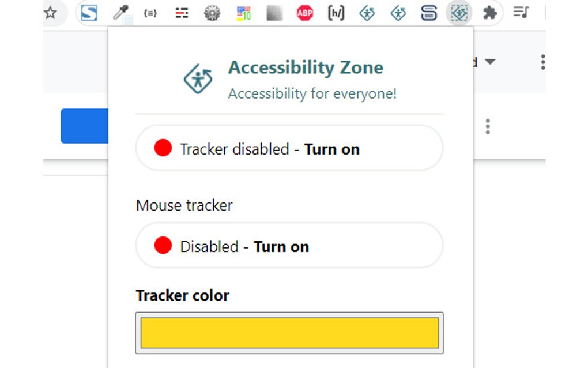Click the blue S extension icon
This screenshot has height=368, width=588.
88,13
